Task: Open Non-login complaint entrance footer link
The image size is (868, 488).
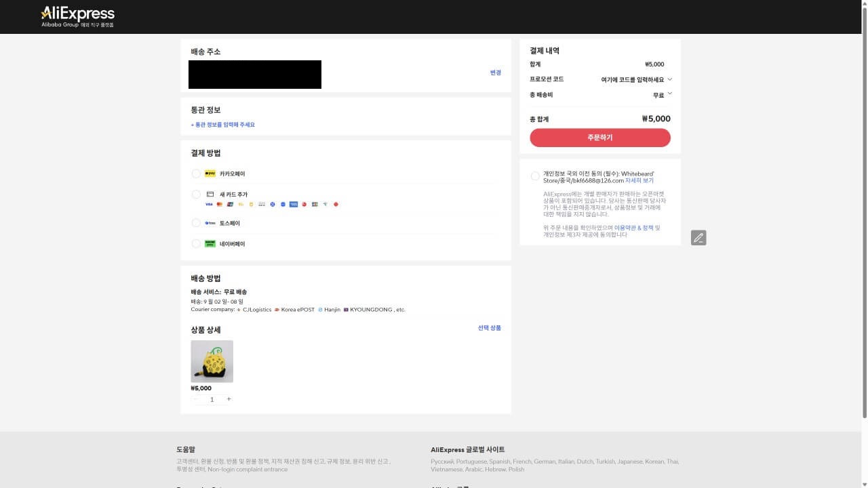Action: click(x=247, y=469)
